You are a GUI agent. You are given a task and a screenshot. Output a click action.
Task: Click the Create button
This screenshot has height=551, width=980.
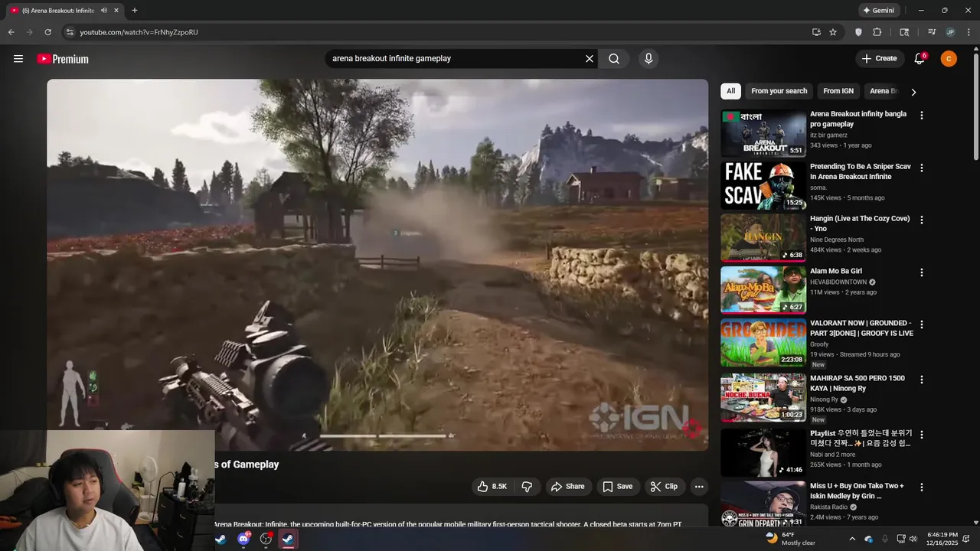pos(879,59)
